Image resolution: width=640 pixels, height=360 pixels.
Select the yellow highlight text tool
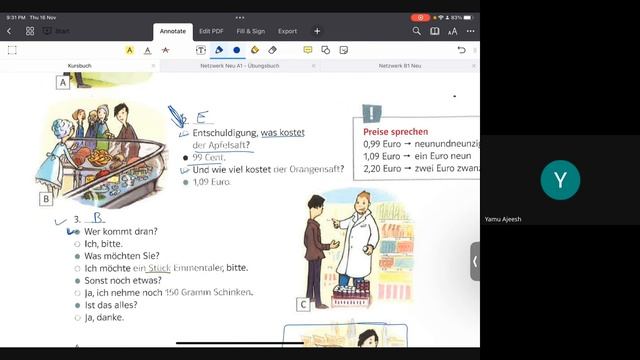tap(129, 50)
